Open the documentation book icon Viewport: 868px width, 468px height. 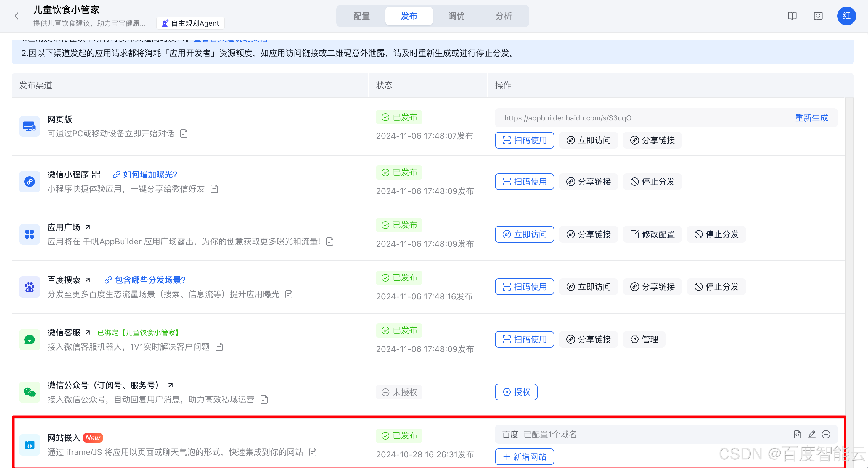(x=792, y=16)
